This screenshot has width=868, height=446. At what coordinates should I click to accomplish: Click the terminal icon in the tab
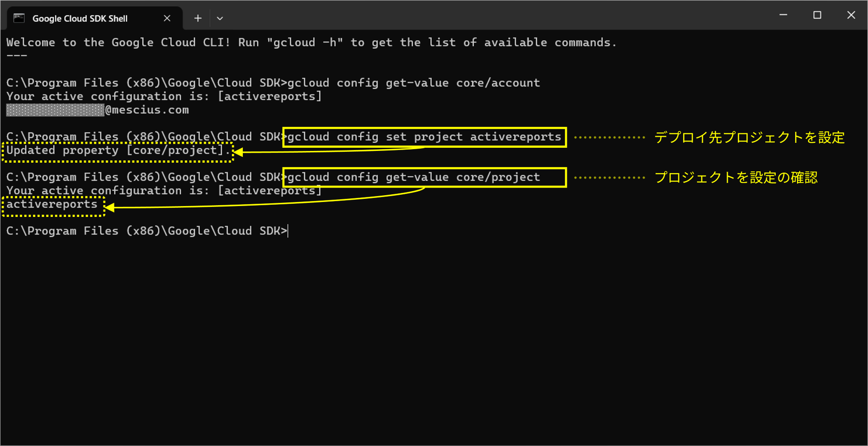pyautogui.click(x=19, y=18)
